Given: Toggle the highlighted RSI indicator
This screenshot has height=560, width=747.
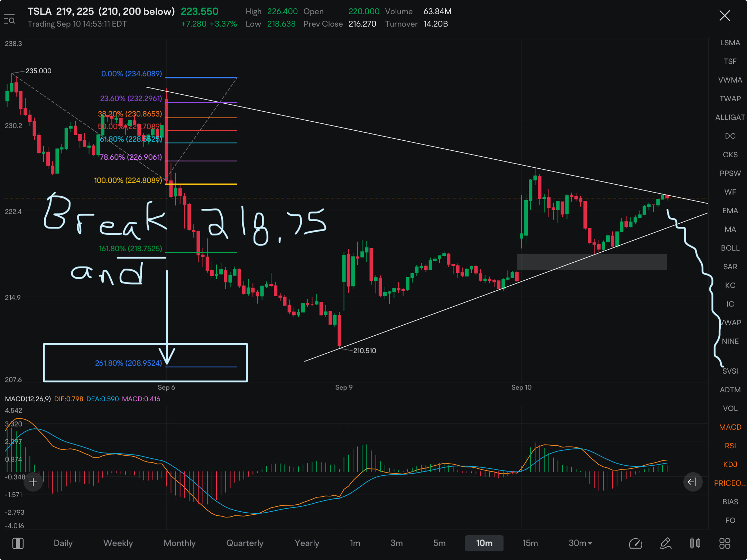Looking at the screenshot, I should (730, 446).
